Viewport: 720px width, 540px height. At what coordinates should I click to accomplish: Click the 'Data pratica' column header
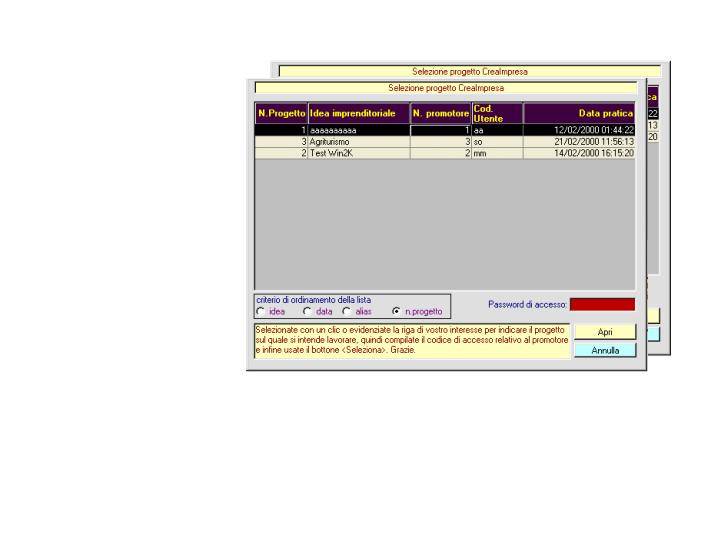(579, 113)
